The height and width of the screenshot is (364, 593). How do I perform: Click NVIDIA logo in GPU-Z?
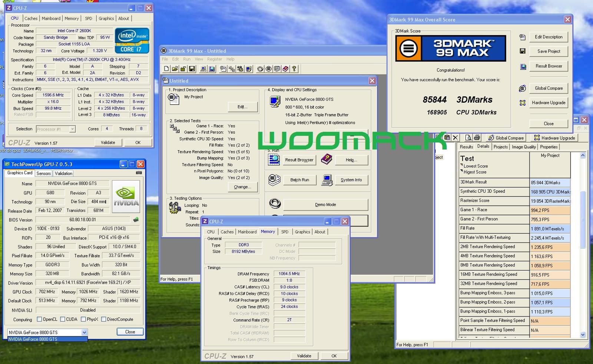126,196
